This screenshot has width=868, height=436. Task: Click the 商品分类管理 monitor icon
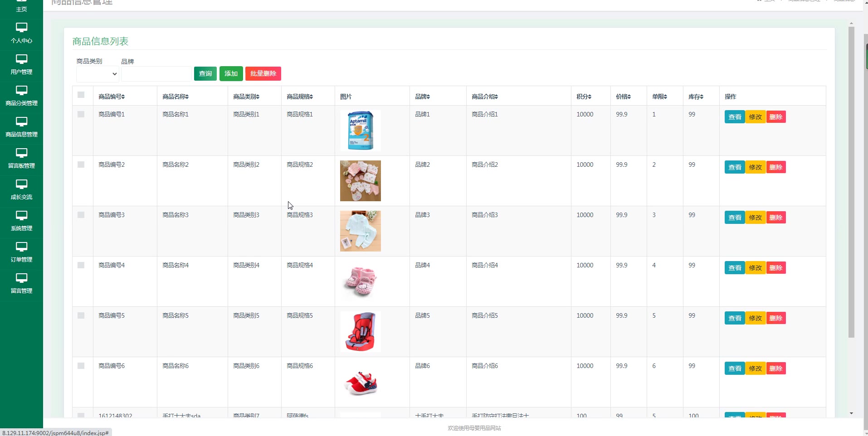[x=21, y=90]
